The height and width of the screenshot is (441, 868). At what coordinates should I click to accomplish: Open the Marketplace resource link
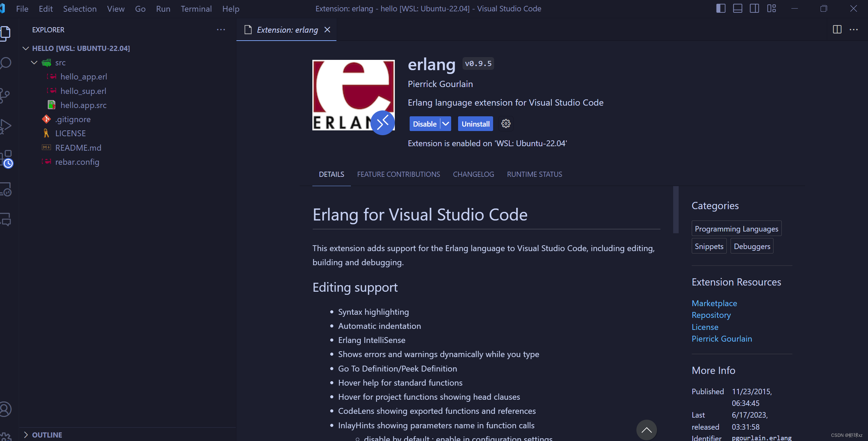(x=714, y=303)
